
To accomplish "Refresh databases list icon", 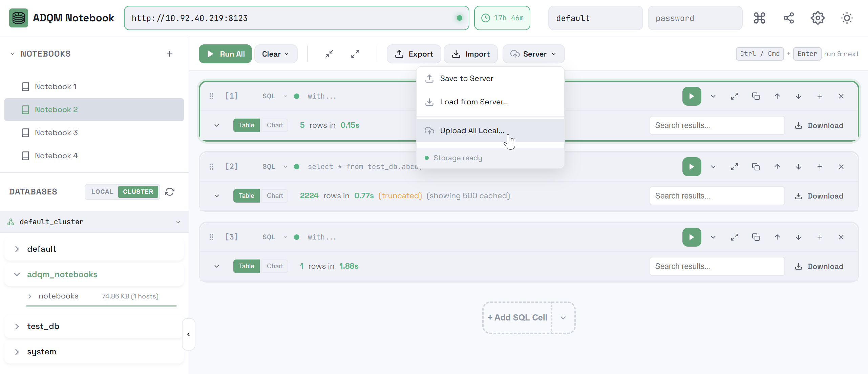I will (x=170, y=192).
